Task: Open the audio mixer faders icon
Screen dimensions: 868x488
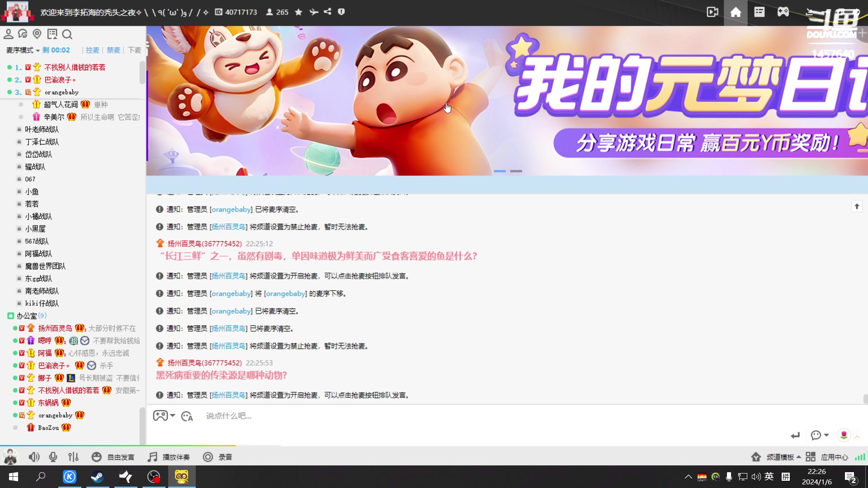Action: (x=73, y=457)
